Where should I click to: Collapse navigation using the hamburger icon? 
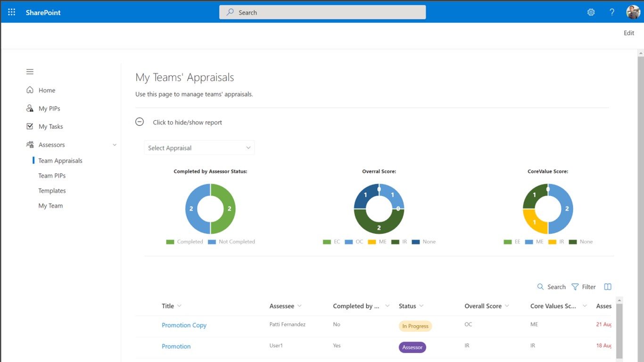click(30, 72)
